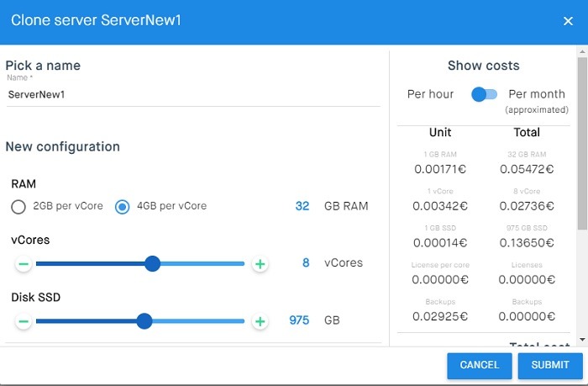The image size is (588, 386).
Task: Click unit vCore cost 0.00342€
Action: click(x=440, y=206)
